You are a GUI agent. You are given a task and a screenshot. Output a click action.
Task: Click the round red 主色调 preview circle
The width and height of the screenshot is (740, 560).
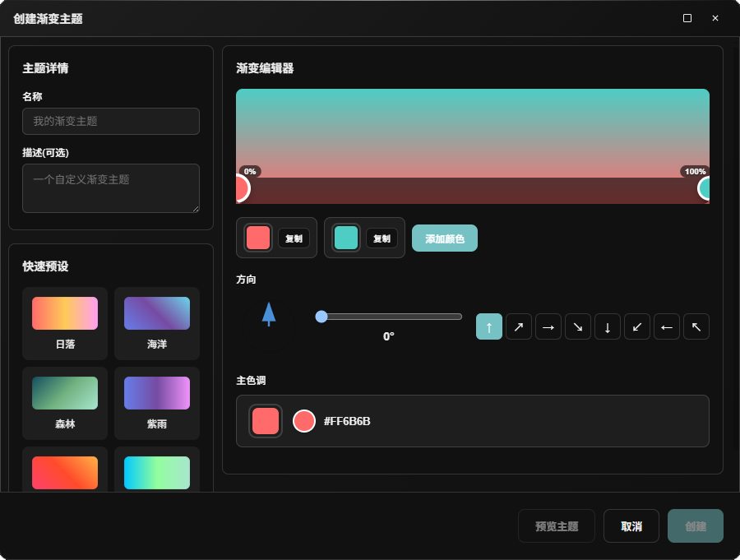304,421
